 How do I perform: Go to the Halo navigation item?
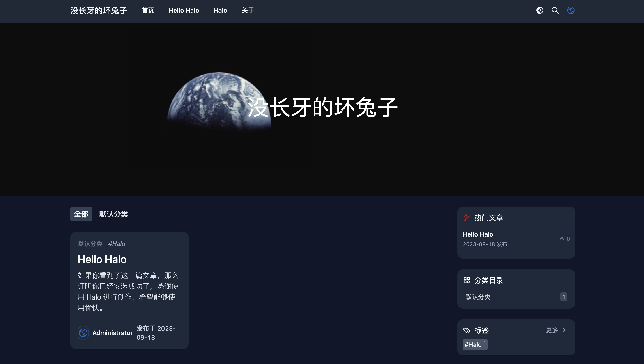tap(220, 11)
